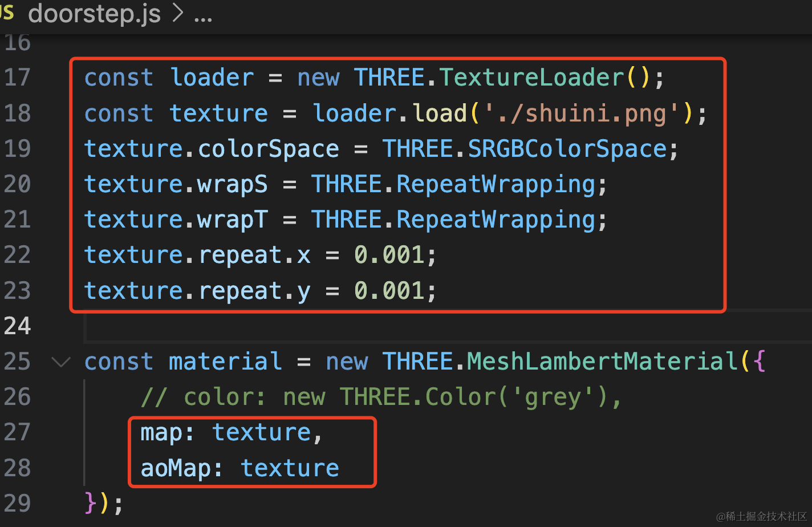This screenshot has width=812, height=527.
Task: Click line number 24 in gutter
Action: 18,326
